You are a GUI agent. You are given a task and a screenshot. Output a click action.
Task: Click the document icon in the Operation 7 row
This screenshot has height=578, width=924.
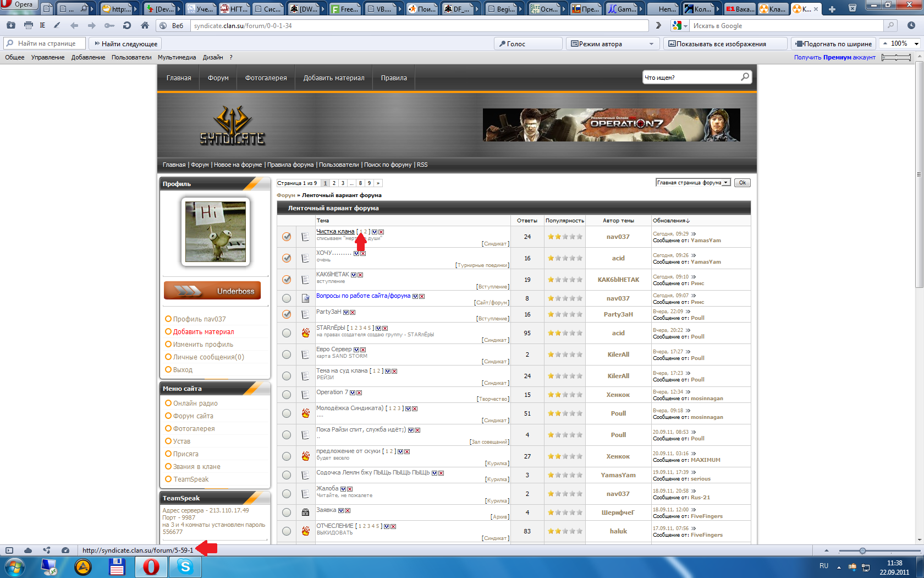[x=305, y=394]
